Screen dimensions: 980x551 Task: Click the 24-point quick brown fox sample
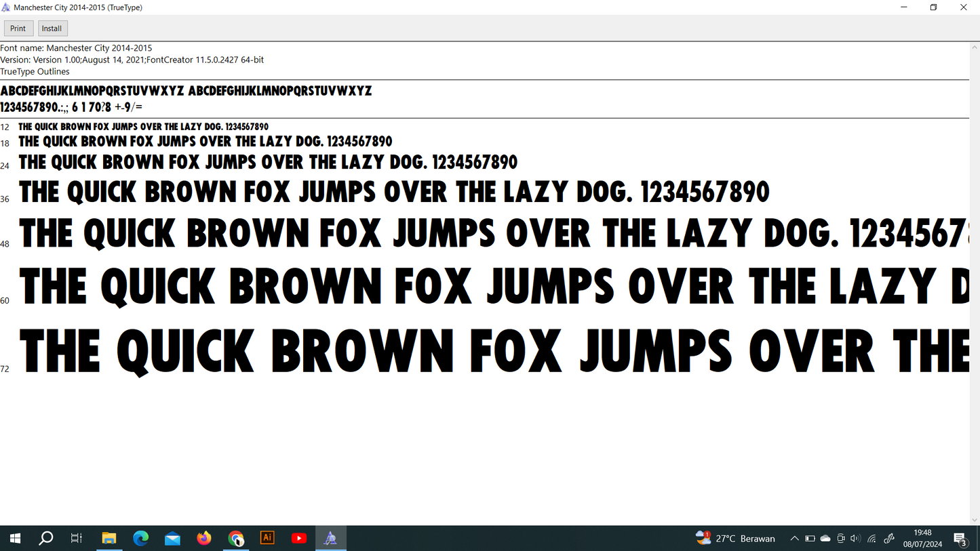pos(268,163)
